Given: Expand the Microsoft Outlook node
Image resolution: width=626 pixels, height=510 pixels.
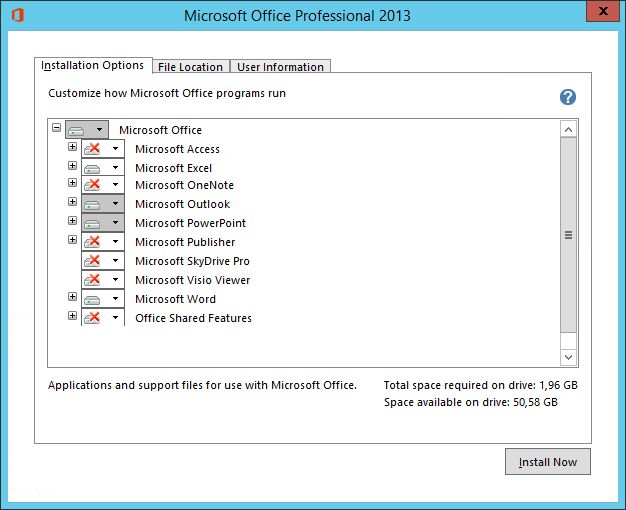Looking at the screenshot, I should pyautogui.click(x=72, y=201).
